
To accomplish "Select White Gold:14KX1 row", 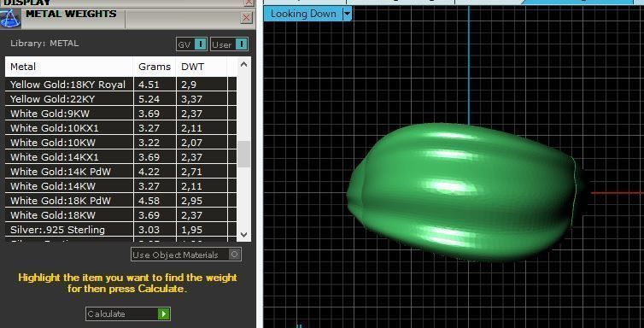I will 120,157.
